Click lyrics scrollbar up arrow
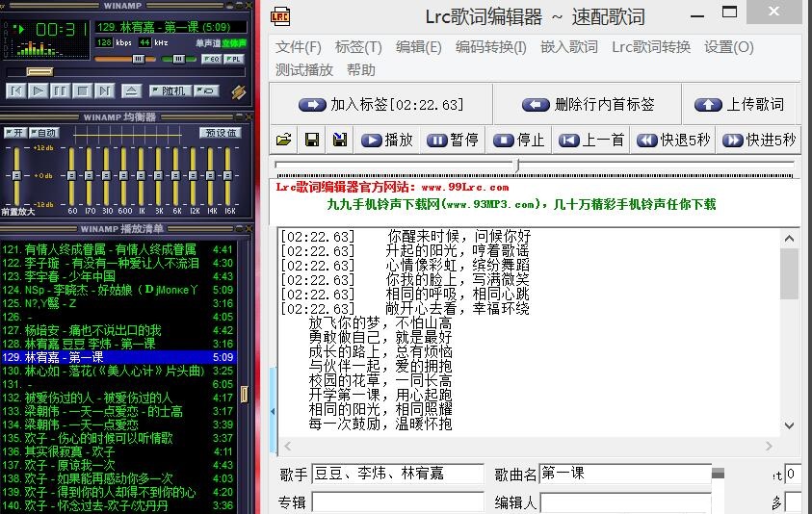Screen dimensions: 812x514 point(789,239)
